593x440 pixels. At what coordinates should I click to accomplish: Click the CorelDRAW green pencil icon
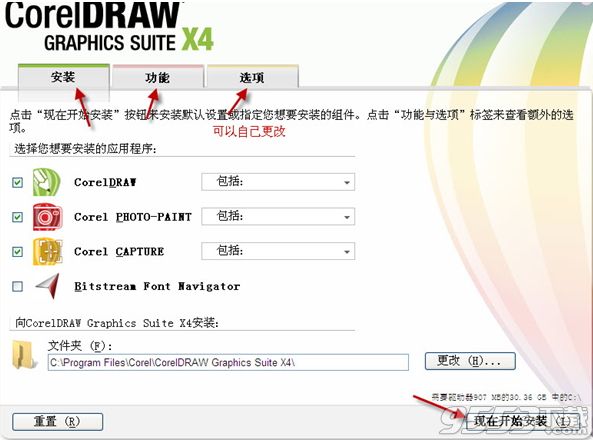click(46, 182)
